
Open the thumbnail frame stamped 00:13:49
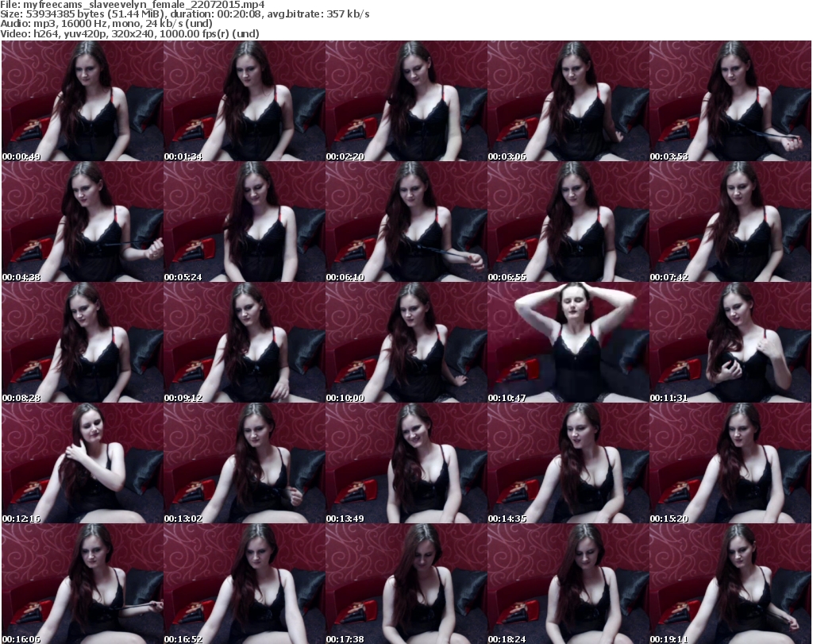[x=406, y=464]
